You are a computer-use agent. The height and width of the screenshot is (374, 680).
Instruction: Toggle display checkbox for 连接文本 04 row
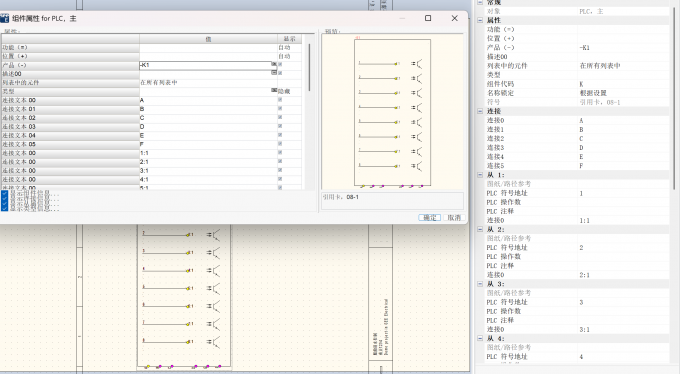pos(280,135)
